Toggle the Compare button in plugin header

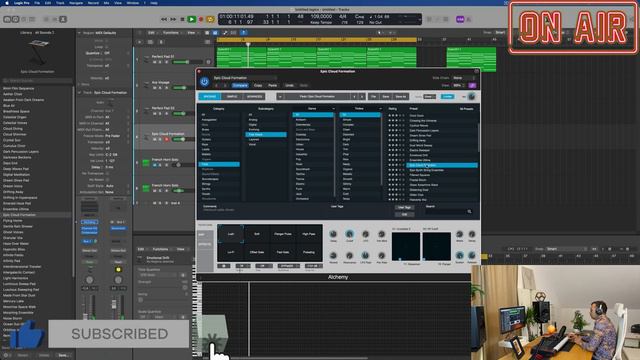click(240, 85)
